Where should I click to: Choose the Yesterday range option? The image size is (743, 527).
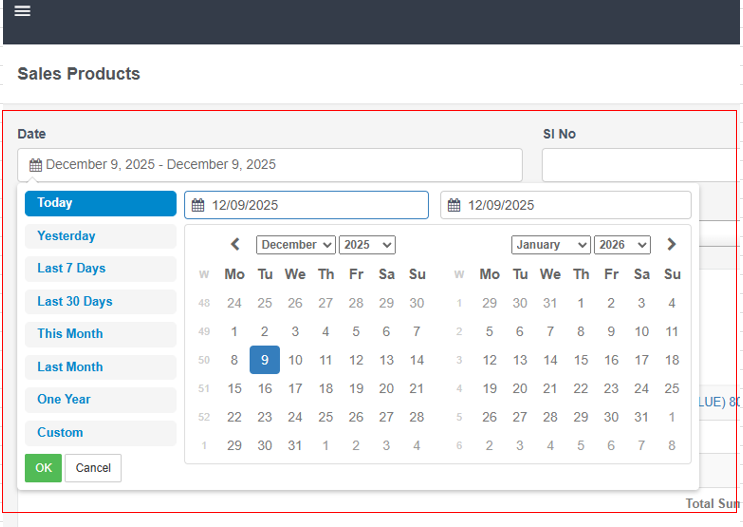click(x=100, y=236)
